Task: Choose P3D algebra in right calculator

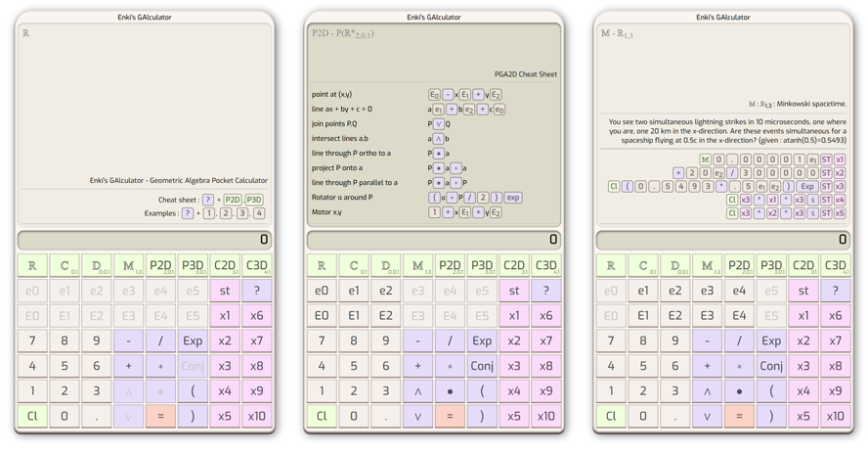Action: coord(771,265)
